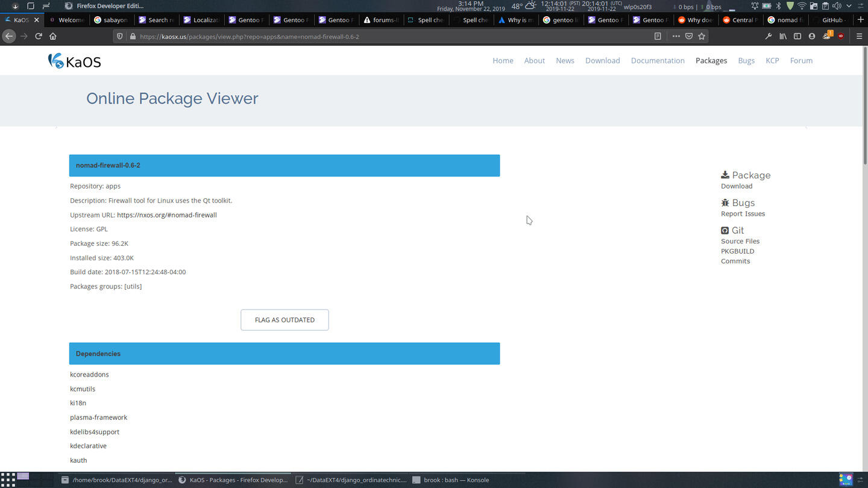Open the PKGBUILD link
The width and height of the screenshot is (868, 488).
click(x=737, y=251)
